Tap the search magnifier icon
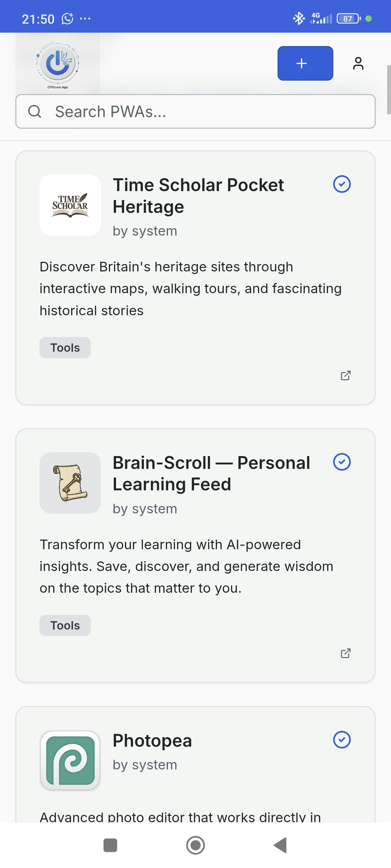 [x=35, y=111]
